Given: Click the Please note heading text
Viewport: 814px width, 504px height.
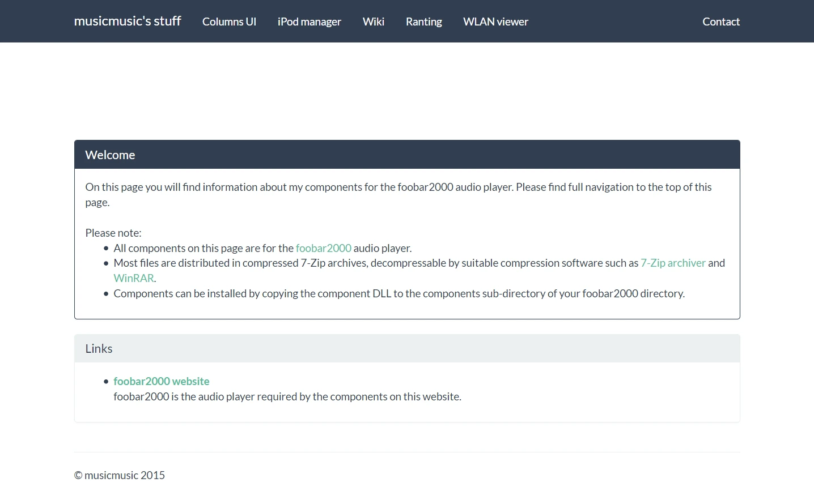Looking at the screenshot, I should (113, 233).
